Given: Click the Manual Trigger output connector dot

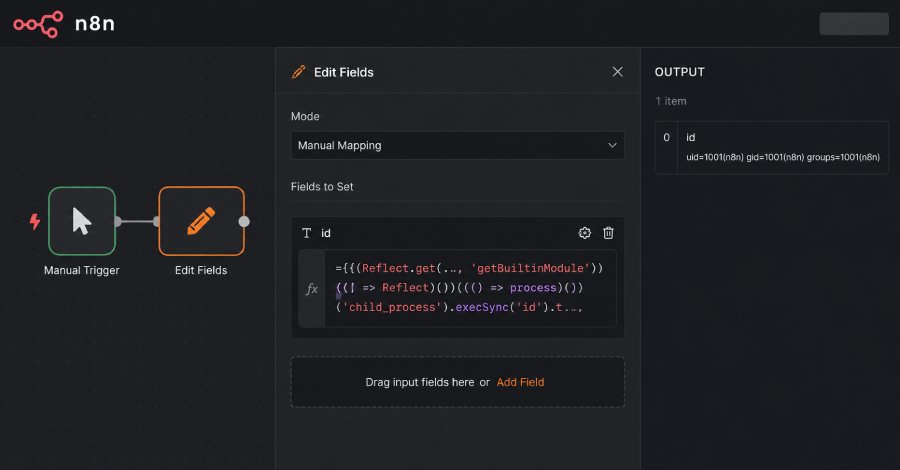Looking at the screenshot, I should point(118,222).
